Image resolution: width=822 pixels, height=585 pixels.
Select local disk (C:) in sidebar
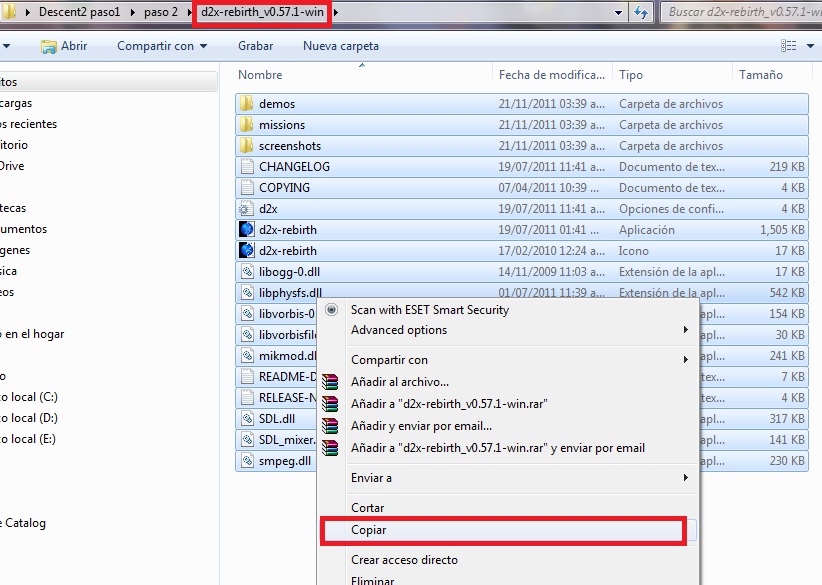(29, 397)
